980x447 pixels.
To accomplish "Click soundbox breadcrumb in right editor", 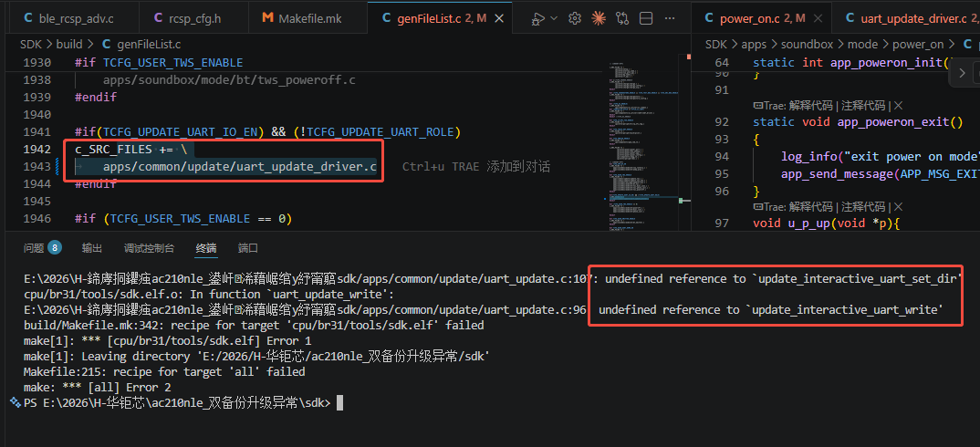I will tap(808, 45).
